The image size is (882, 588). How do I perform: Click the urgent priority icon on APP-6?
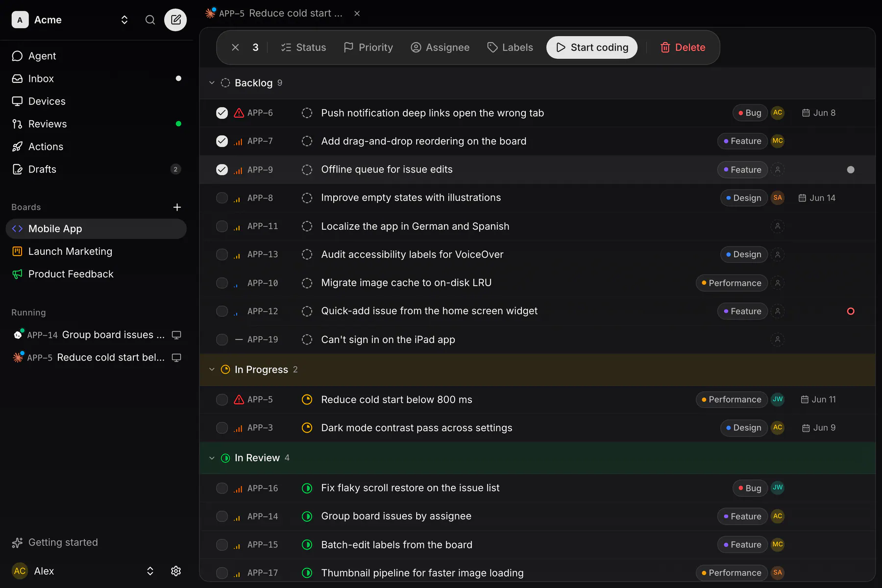pyautogui.click(x=239, y=113)
